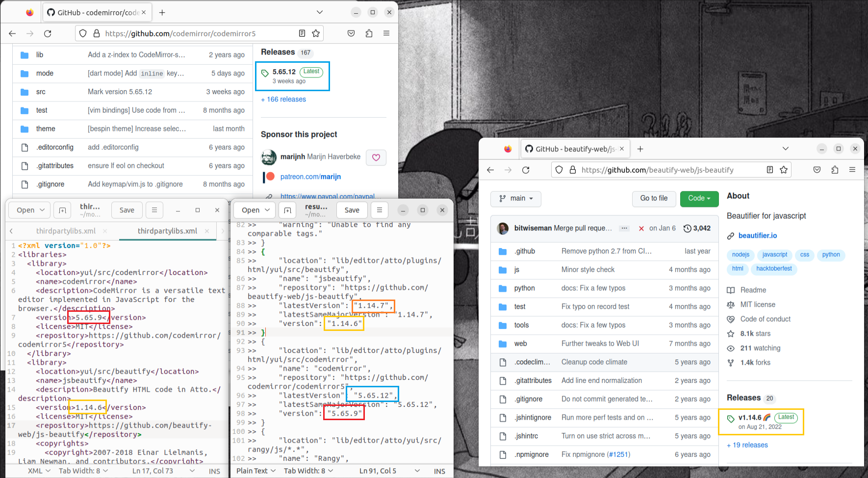The image size is (868, 478).
Task: Click Open button in results editor
Action: pos(251,210)
